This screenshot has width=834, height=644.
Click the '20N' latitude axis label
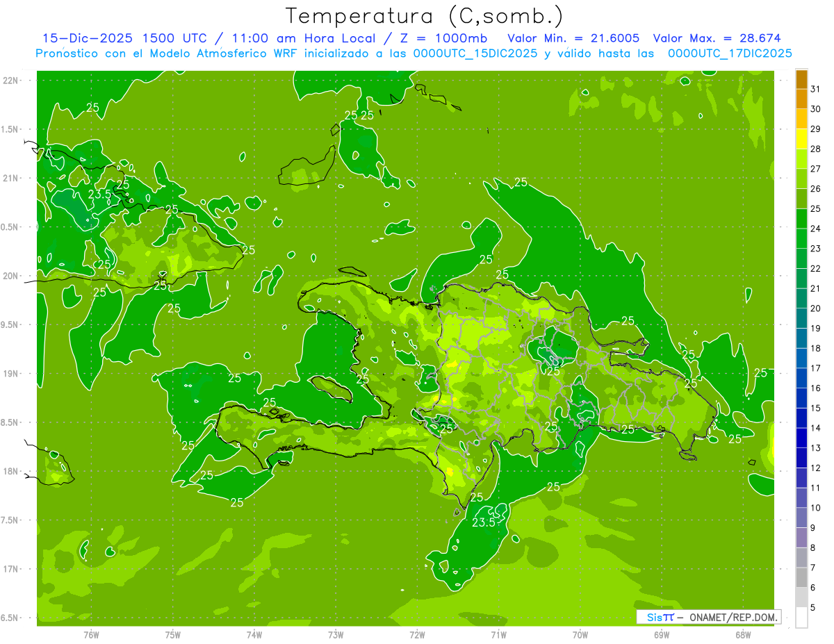tap(11, 276)
